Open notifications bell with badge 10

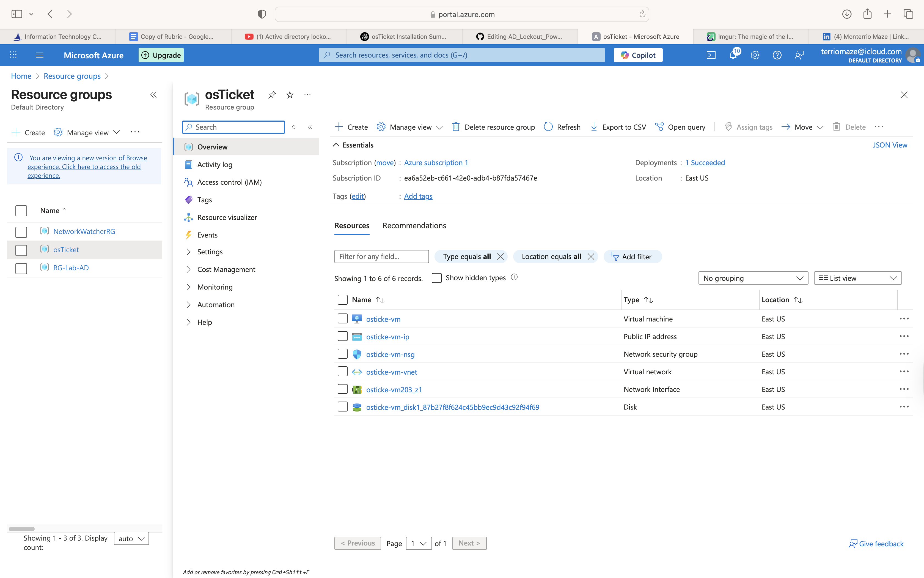734,54
